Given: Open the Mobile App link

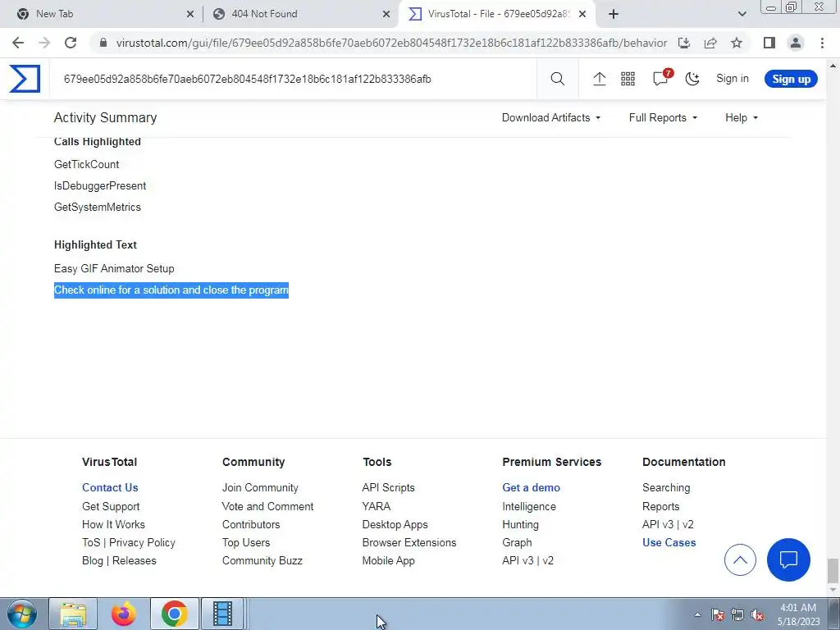Looking at the screenshot, I should coord(388,560).
